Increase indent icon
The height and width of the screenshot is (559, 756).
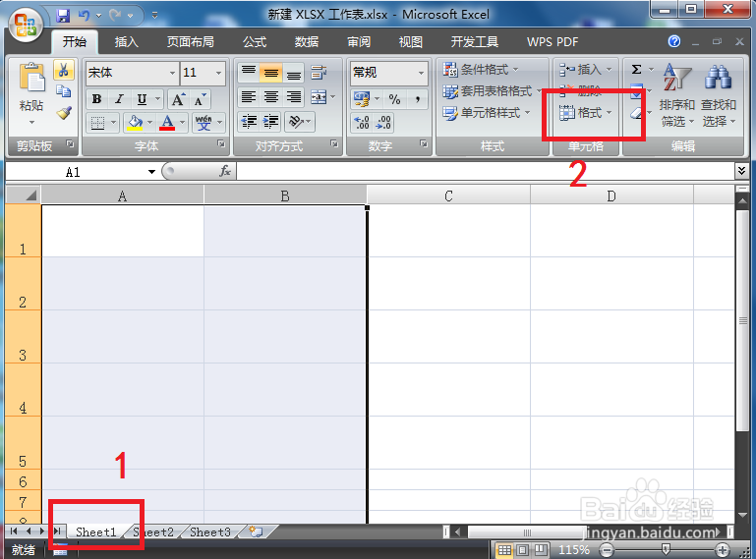tap(271, 122)
